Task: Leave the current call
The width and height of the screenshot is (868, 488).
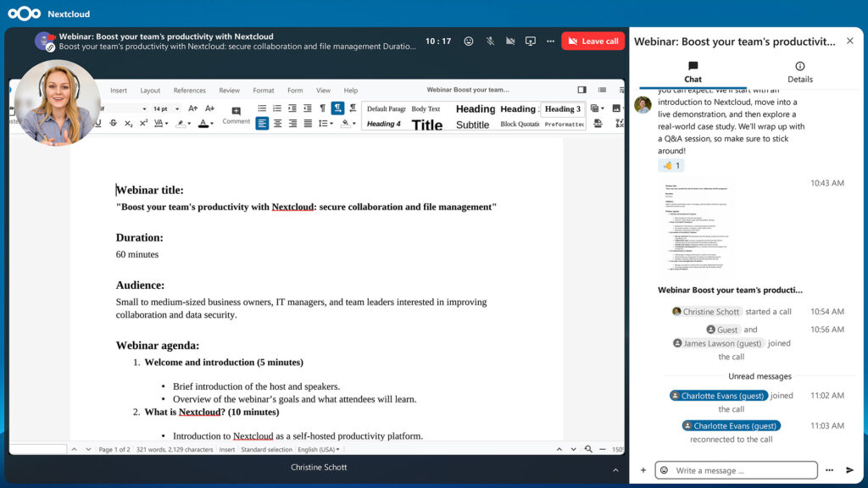Action: [593, 41]
